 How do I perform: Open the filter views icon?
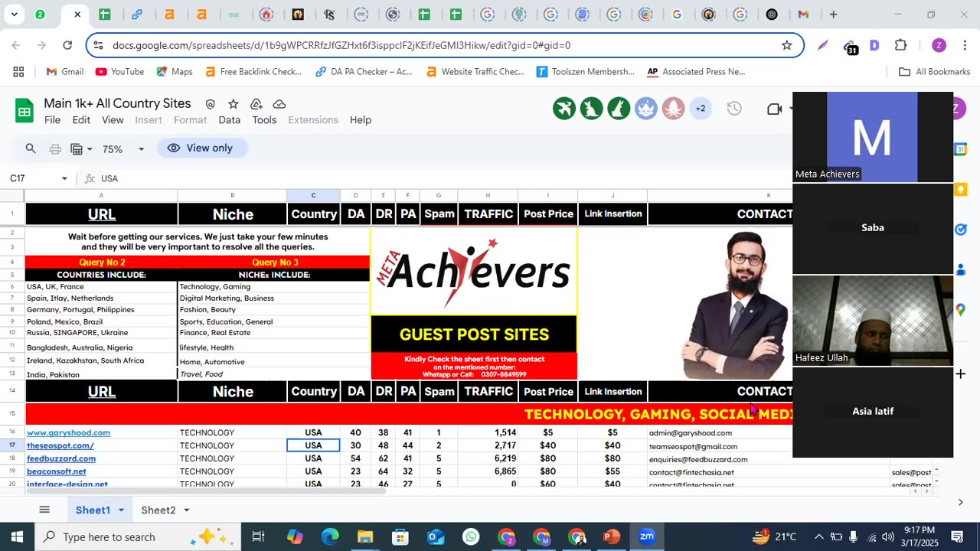(x=77, y=148)
